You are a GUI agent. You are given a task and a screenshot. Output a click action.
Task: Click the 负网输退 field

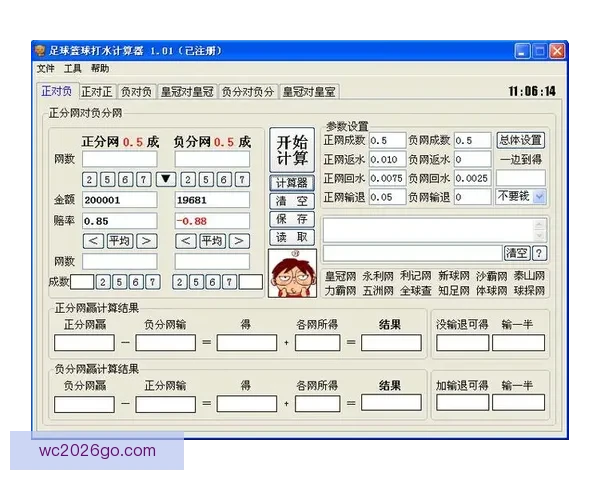[473, 197]
